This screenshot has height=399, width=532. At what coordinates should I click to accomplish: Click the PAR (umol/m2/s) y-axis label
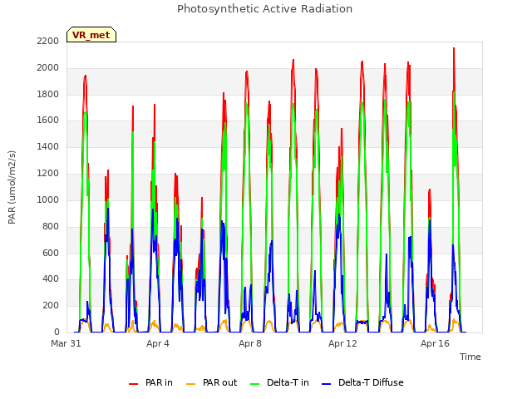(x=12, y=187)
